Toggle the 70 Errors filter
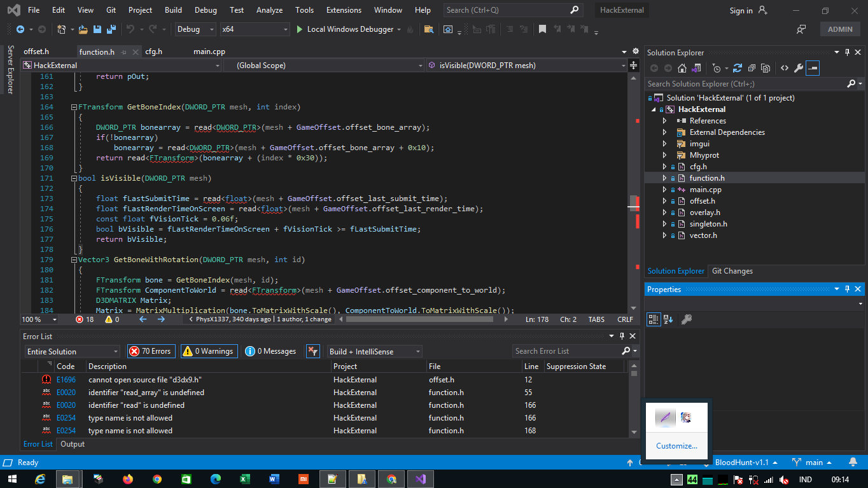 pos(151,351)
